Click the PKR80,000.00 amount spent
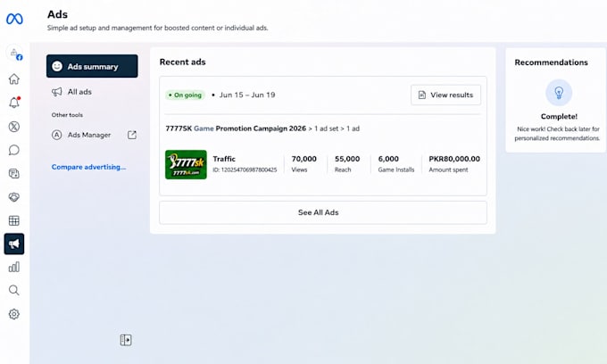This screenshot has width=607, height=364. 454,164
